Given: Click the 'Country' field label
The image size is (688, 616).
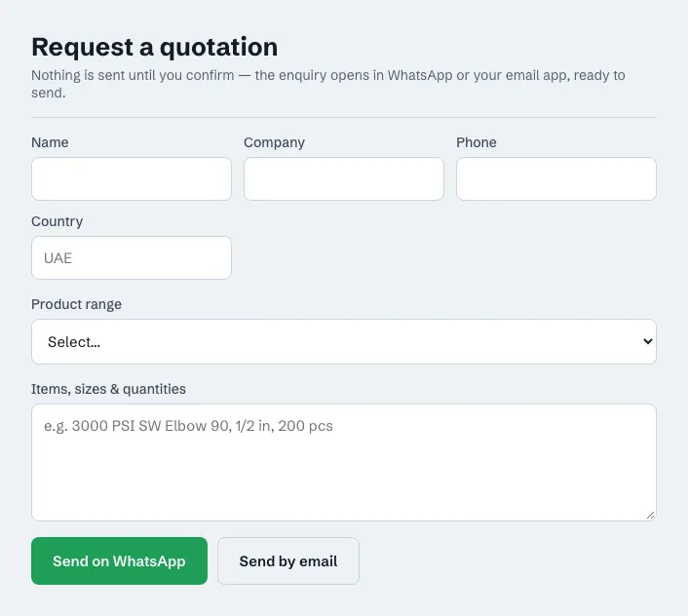Looking at the screenshot, I should coord(57,221).
